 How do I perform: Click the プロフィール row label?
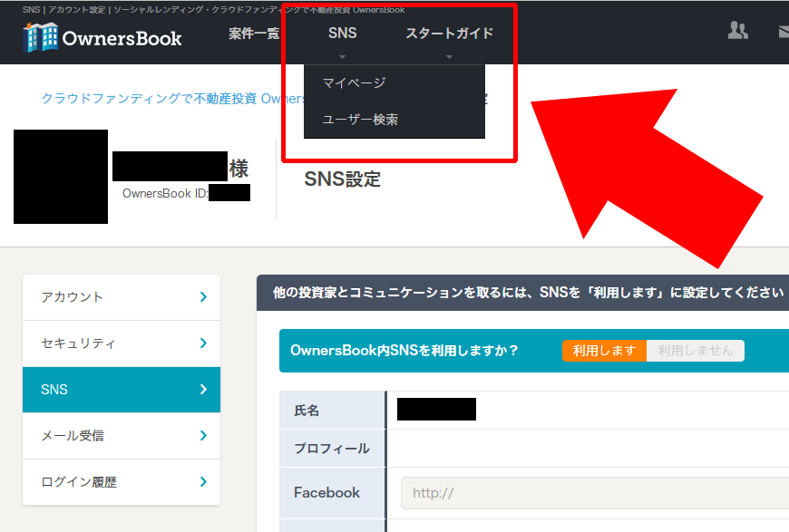[332, 448]
